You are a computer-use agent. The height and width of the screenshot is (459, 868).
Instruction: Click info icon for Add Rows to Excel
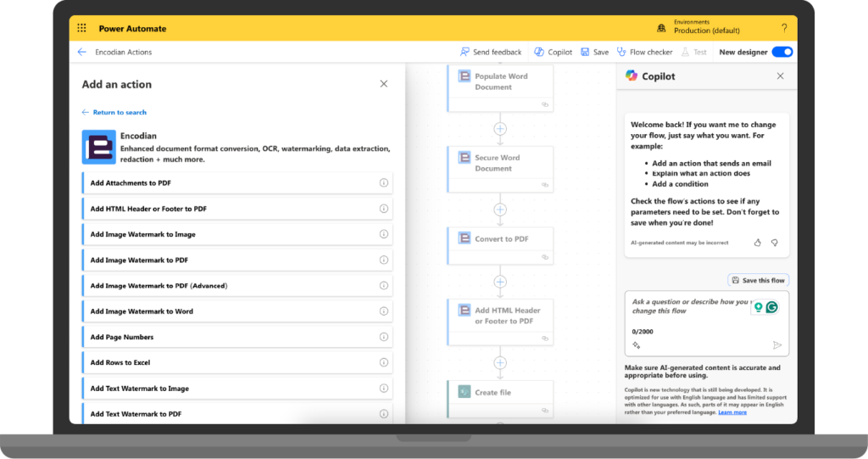[383, 362]
